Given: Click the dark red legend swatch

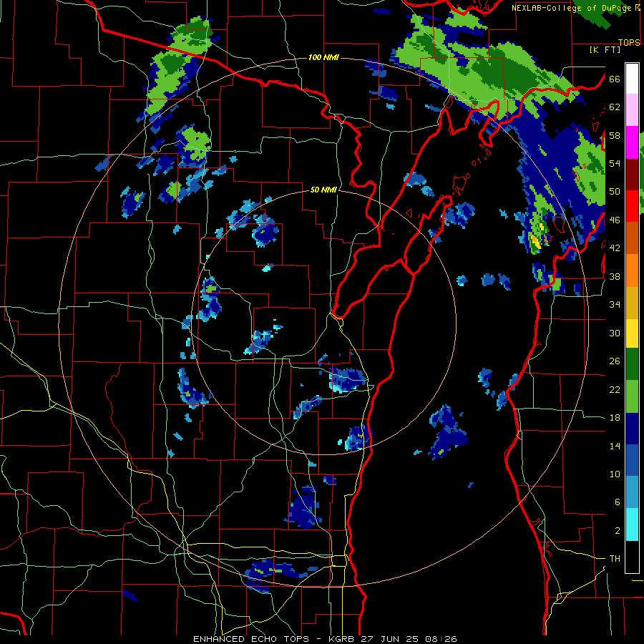Looking at the screenshot, I should (632, 175).
